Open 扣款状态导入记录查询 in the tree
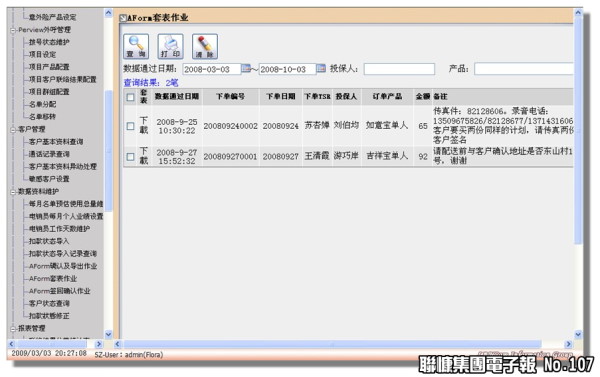Viewport: 600px width, 377px height. pos(62,253)
